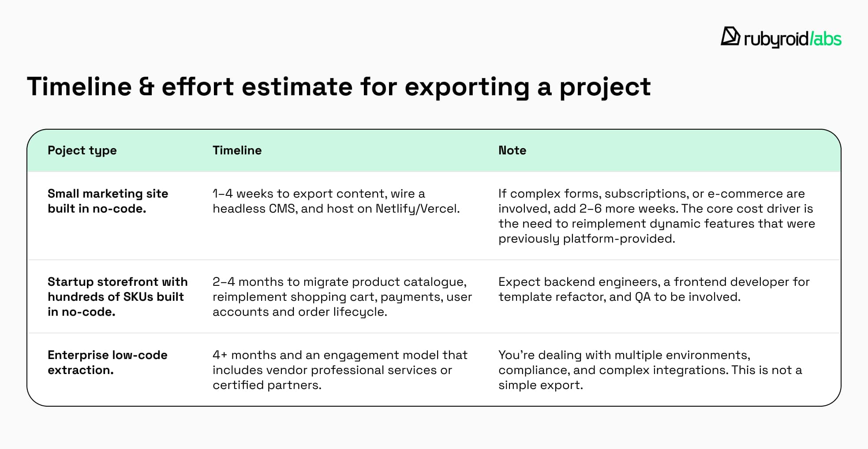Click the note about complex forms and subscriptions
868x449 pixels.
[x=656, y=216]
